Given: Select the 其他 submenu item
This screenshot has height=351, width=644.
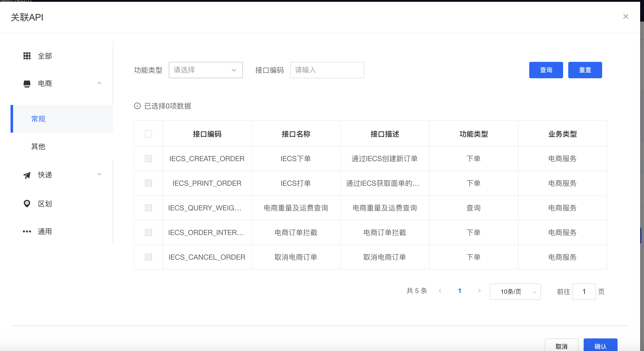Looking at the screenshot, I should 62,147.
